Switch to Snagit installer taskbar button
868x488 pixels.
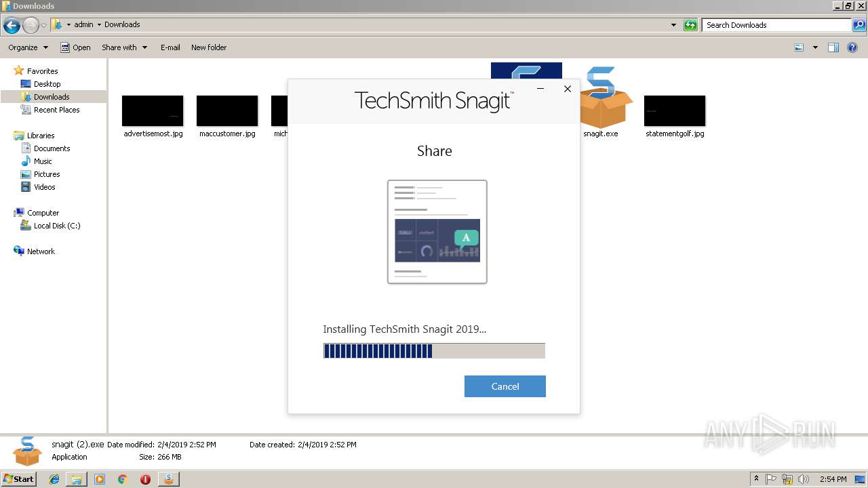coord(168,479)
